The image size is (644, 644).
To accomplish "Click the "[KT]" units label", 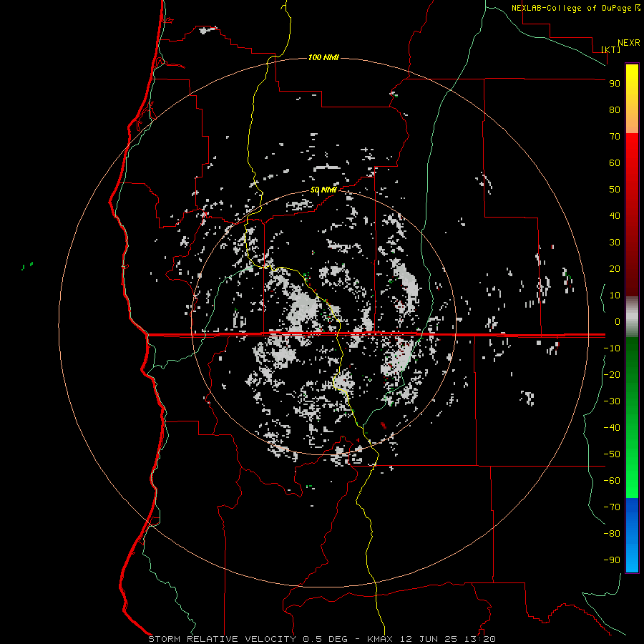I will coord(611,49).
